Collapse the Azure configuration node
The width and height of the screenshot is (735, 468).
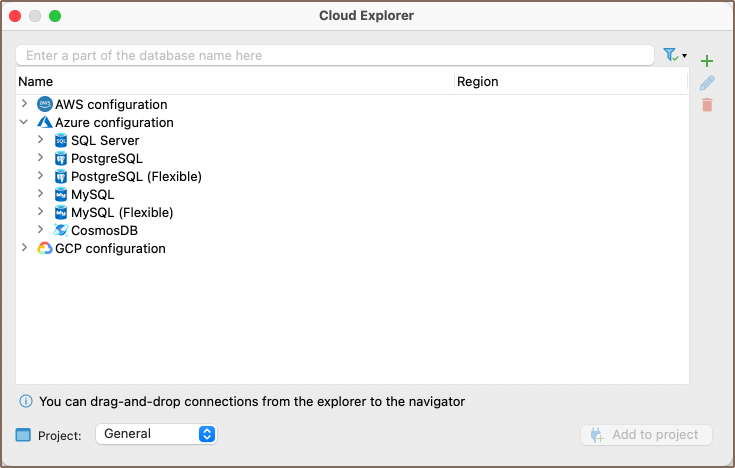24,123
